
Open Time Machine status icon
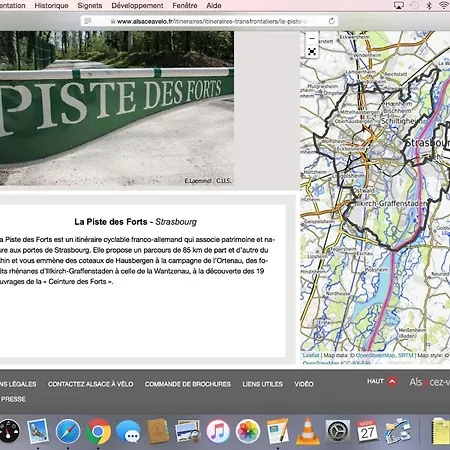coord(414,5)
